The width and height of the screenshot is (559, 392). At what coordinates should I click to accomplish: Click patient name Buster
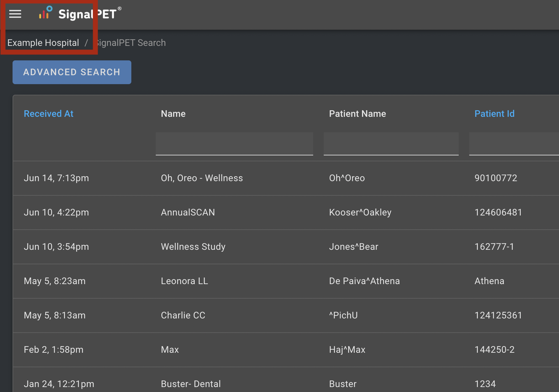point(343,384)
